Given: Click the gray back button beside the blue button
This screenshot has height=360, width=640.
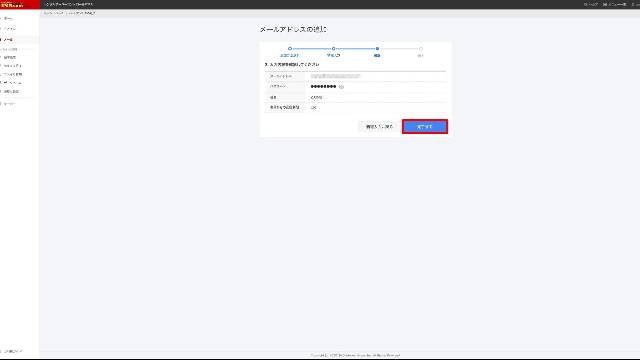Looking at the screenshot, I should point(379,127).
